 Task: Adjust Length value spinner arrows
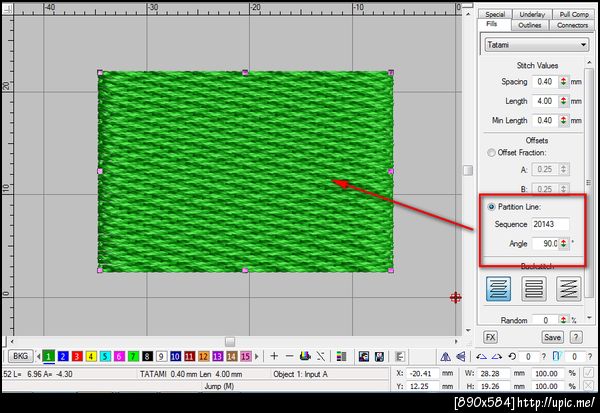pos(563,101)
